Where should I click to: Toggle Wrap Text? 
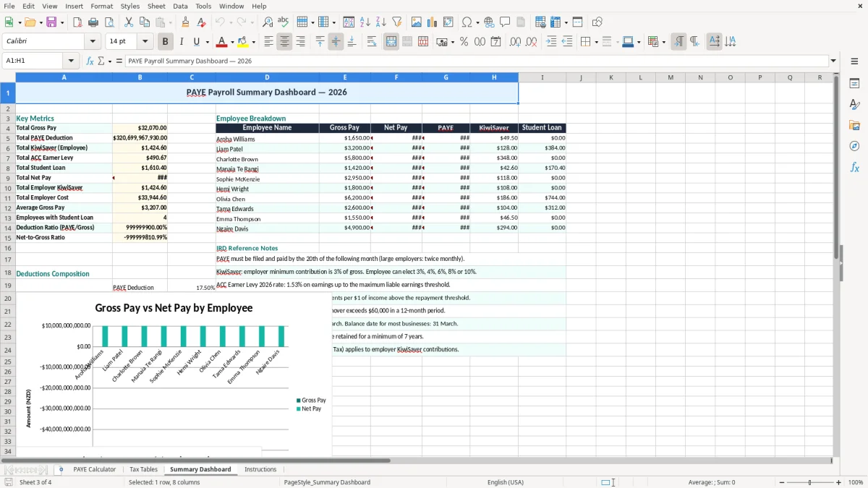pos(372,42)
